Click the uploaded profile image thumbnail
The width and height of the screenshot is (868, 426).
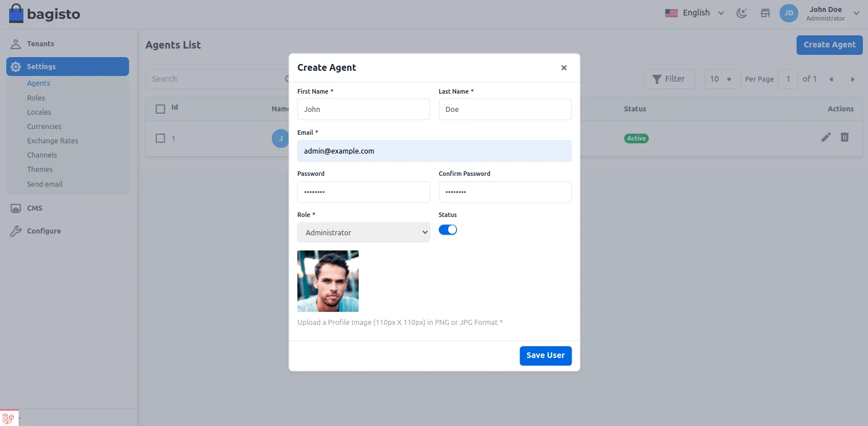tap(328, 281)
